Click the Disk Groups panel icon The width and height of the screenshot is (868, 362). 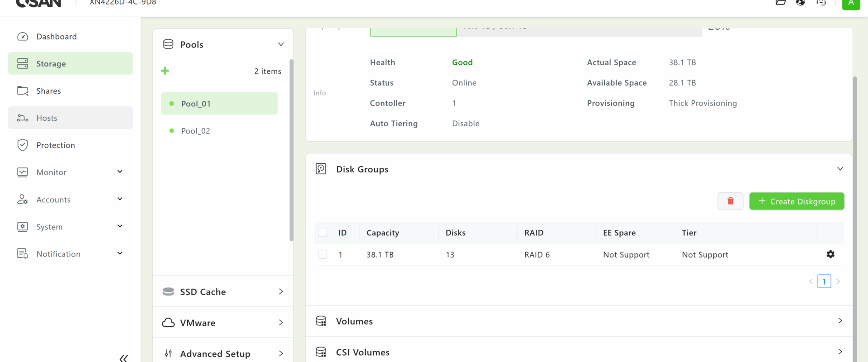point(321,169)
